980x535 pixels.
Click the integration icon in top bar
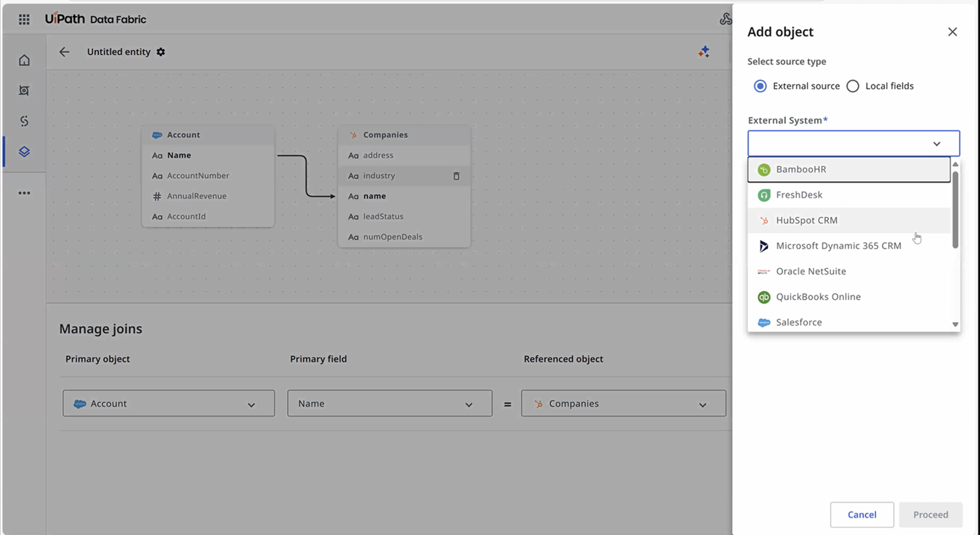pyautogui.click(x=725, y=19)
